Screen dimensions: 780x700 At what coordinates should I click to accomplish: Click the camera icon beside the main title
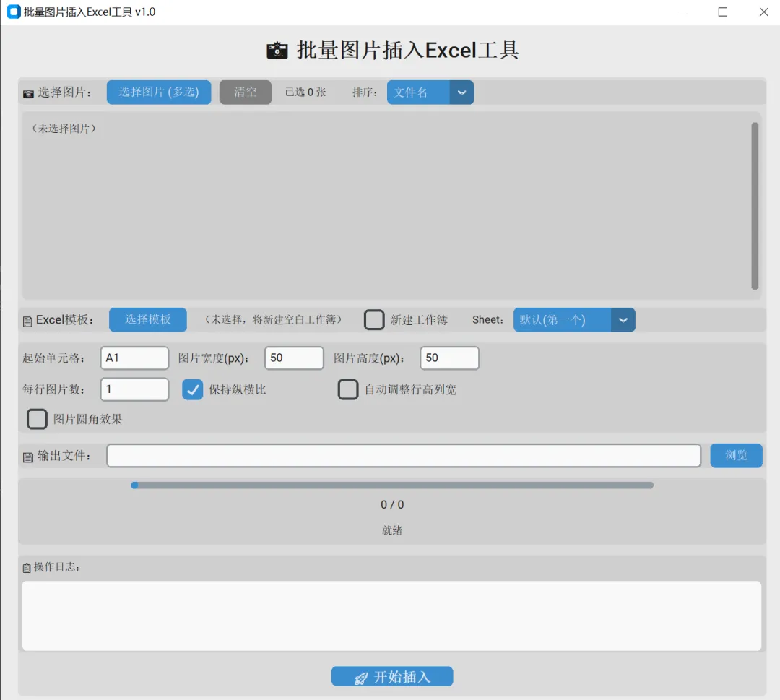click(x=277, y=51)
